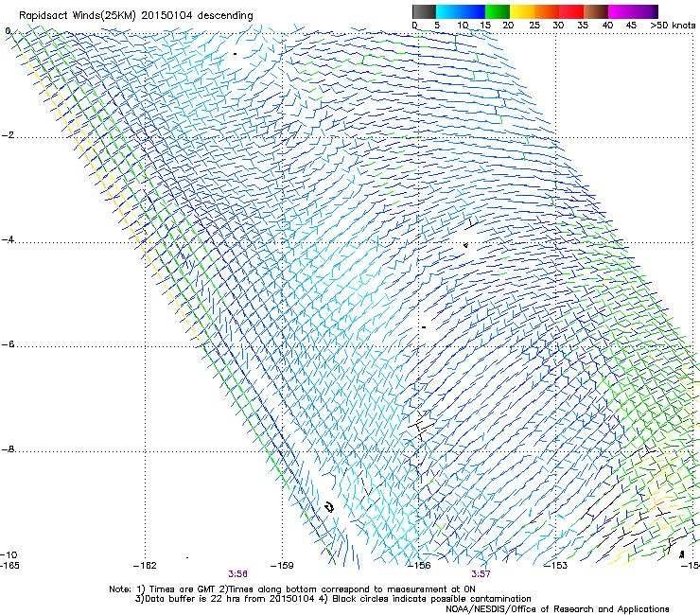Click the note about 'Data buffer is 22 hrs'
The image size is (700, 615).
coord(333,599)
